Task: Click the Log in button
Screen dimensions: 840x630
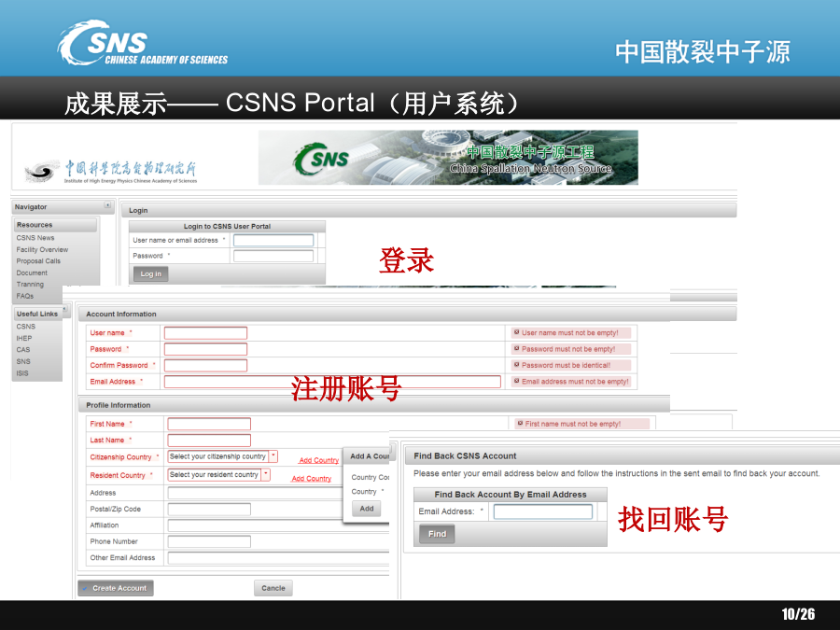Action: [x=150, y=274]
